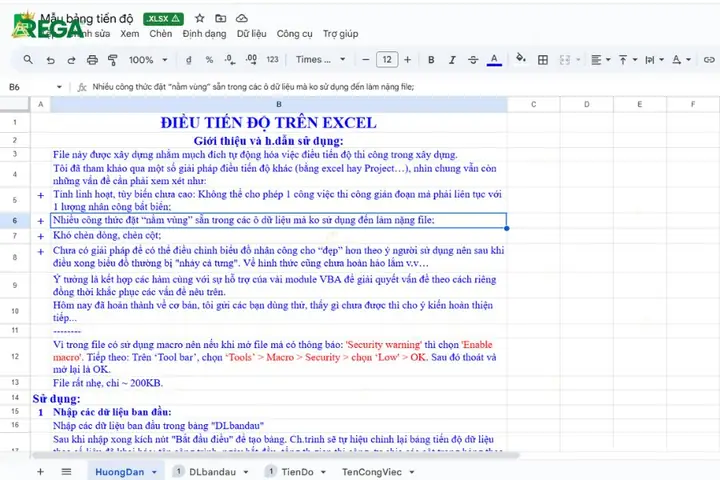Open the 123 number format menu

pyautogui.click(x=272, y=60)
